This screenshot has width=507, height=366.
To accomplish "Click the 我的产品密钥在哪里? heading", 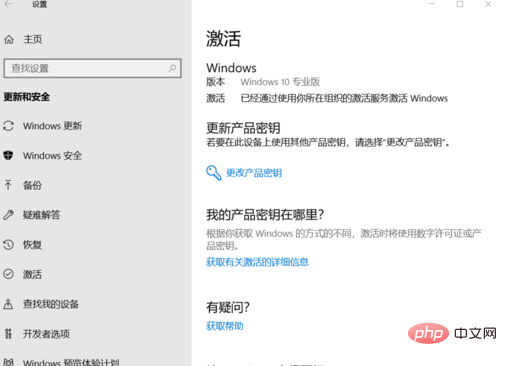I will click(265, 215).
